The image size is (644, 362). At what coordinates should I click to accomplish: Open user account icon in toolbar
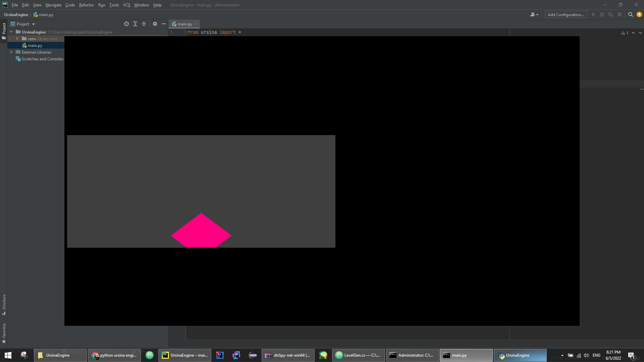(x=534, y=14)
